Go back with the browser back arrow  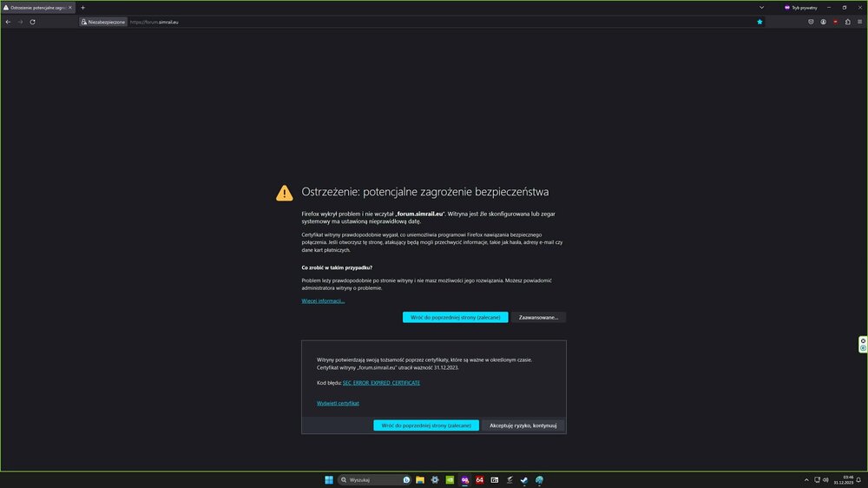[x=8, y=23]
